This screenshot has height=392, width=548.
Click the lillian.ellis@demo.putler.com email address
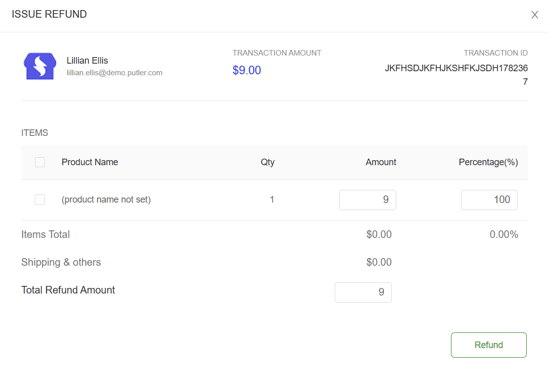point(114,73)
